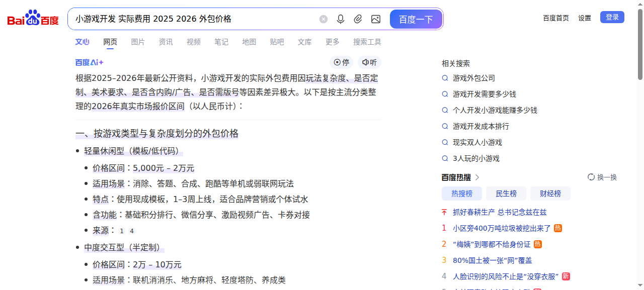Switch to the 图片 tab
Screen dimensions: 644x290
pos(138,42)
